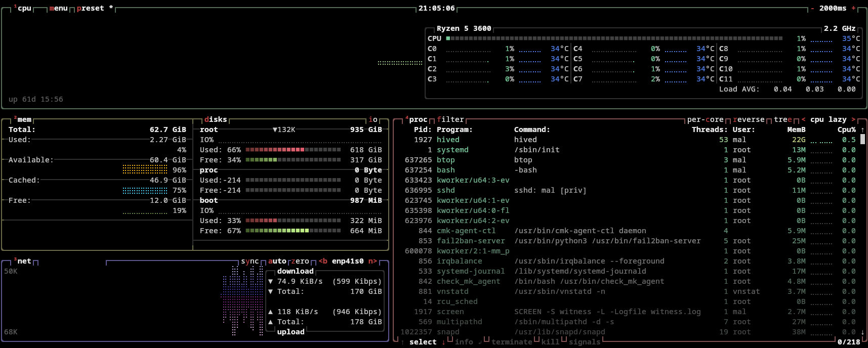
Task: Click terminate for selected process
Action: pos(511,342)
